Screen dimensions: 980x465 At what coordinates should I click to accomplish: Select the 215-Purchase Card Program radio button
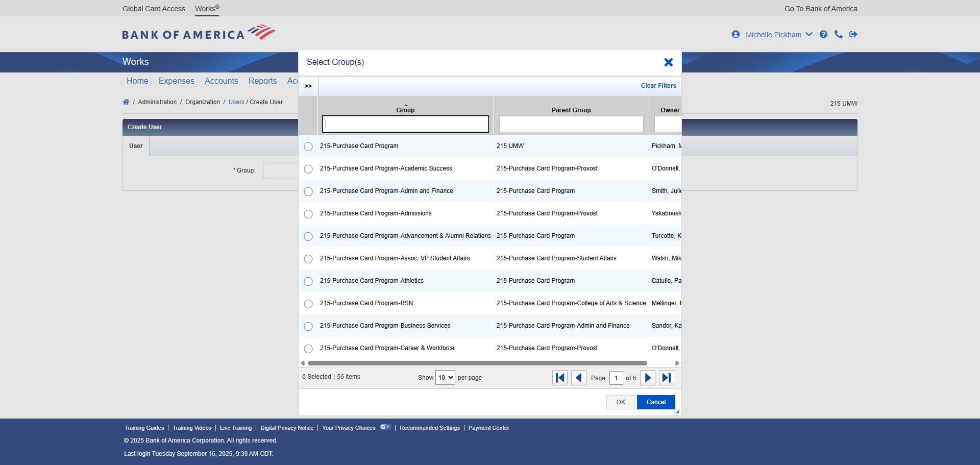coord(308,146)
